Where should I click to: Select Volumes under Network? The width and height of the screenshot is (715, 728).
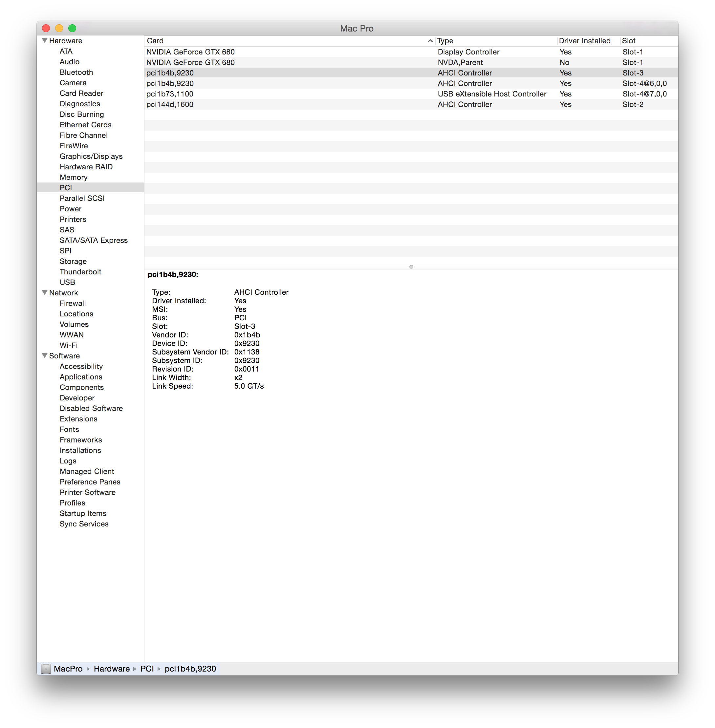coord(74,325)
